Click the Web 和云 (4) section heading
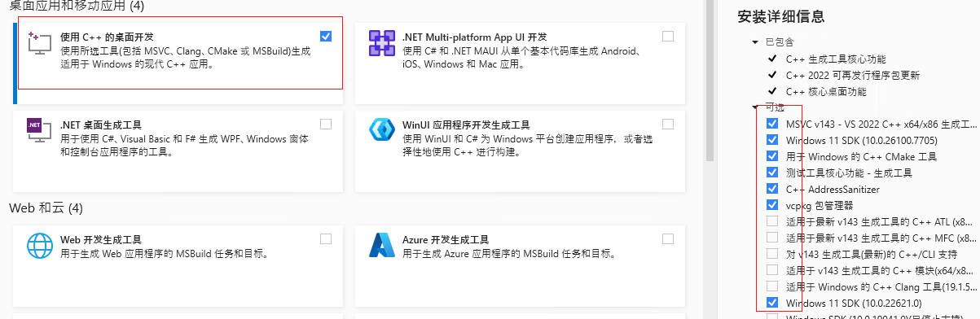 (x=46, y=208)
